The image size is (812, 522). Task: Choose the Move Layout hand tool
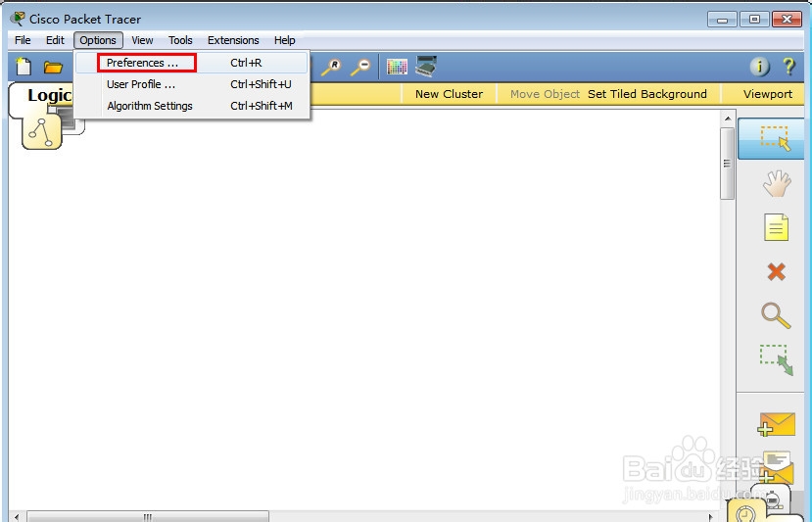[777, 184]
